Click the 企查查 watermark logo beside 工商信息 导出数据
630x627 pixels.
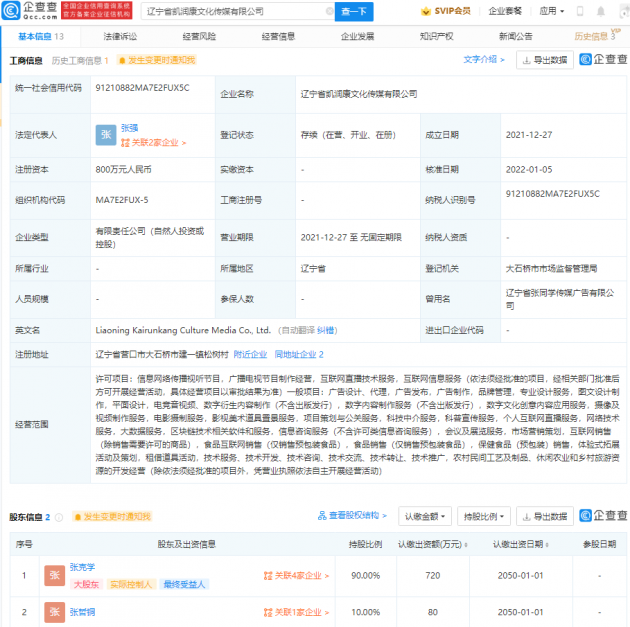click(603, 59)
